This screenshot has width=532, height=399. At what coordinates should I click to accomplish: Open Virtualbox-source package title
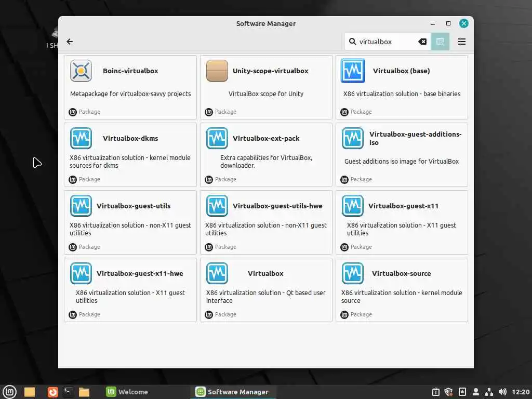402,273
